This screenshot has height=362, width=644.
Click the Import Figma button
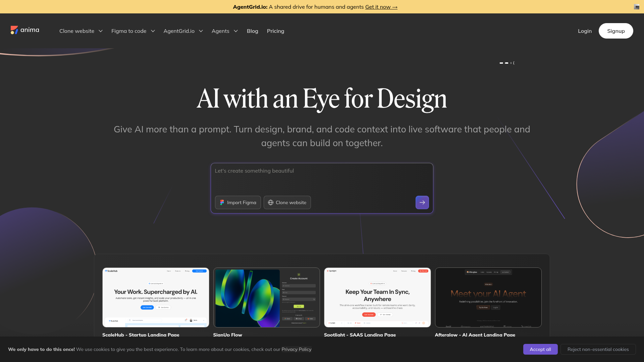238,202
